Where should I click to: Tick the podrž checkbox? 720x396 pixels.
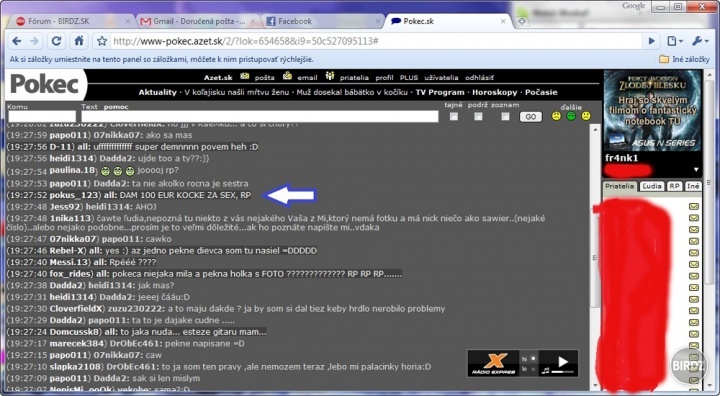point(478,116)
